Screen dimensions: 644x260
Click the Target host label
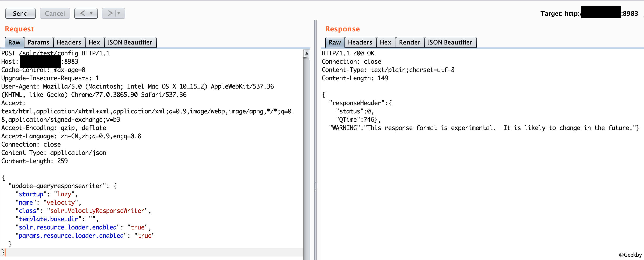click(x=589, y=13)
